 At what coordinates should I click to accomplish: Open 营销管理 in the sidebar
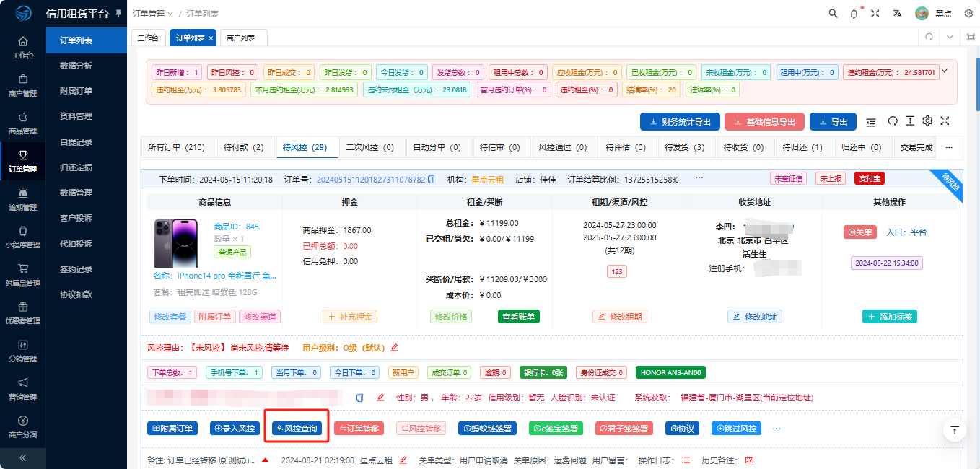[23, 388]
